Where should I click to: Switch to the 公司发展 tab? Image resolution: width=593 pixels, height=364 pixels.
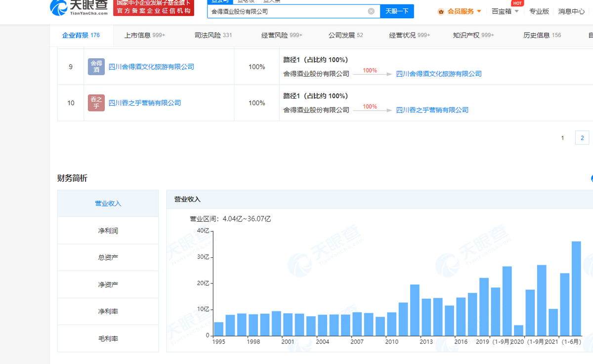346,36
